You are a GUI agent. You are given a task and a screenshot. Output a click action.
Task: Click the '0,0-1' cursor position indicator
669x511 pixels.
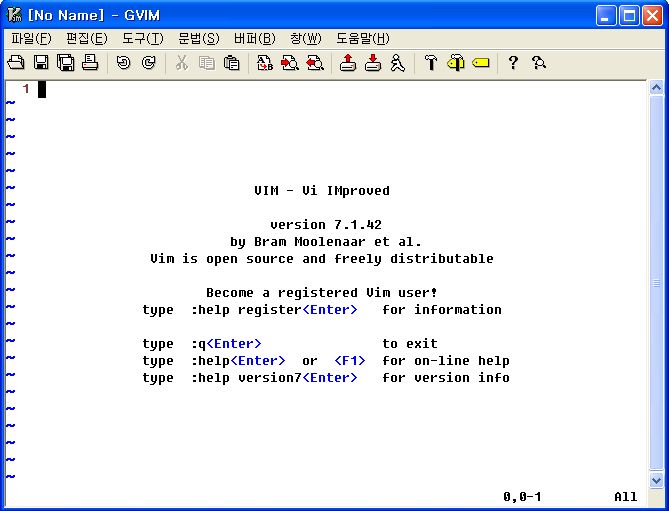click(x=522, y=496)
